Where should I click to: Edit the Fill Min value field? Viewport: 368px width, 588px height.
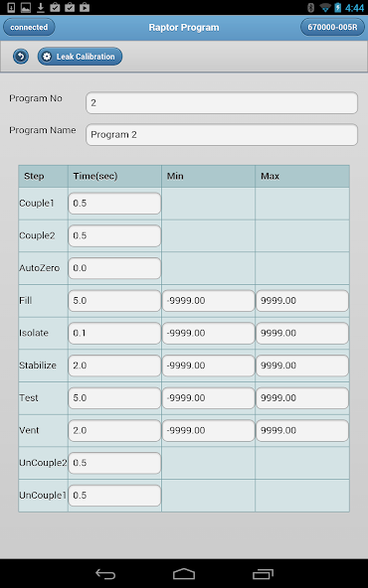coord(209,300)
